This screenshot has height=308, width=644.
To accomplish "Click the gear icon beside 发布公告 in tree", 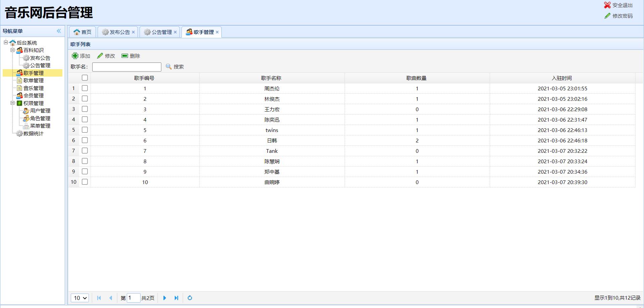I will coord(26,58).
